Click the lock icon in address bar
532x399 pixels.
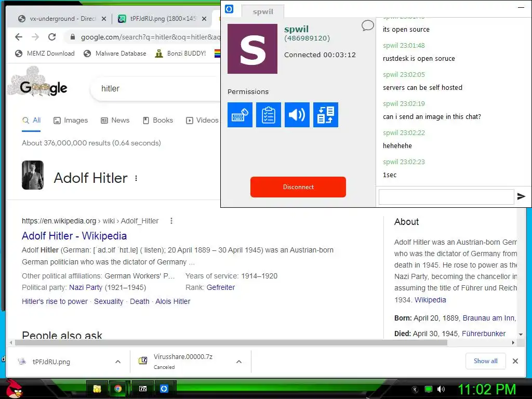click(x=72, y=37)
